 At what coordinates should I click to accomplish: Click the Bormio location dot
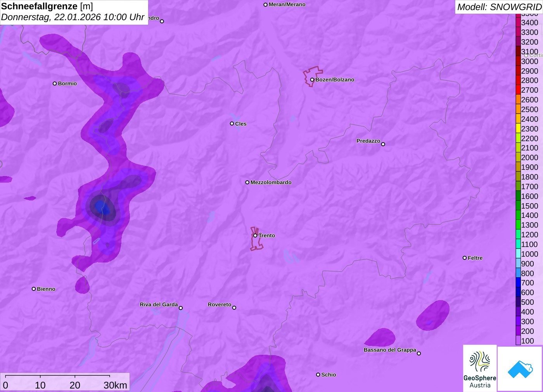(x=55, y=83)
